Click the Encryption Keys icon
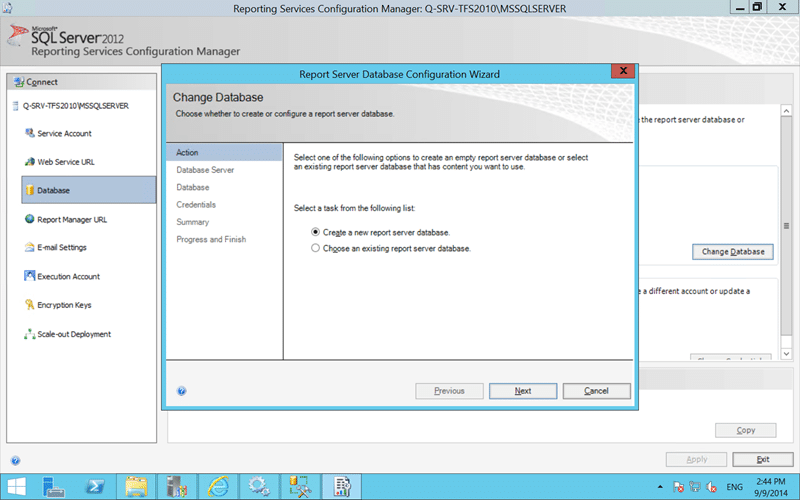Viewport: 800px width, 500px height. coord(30,305)
